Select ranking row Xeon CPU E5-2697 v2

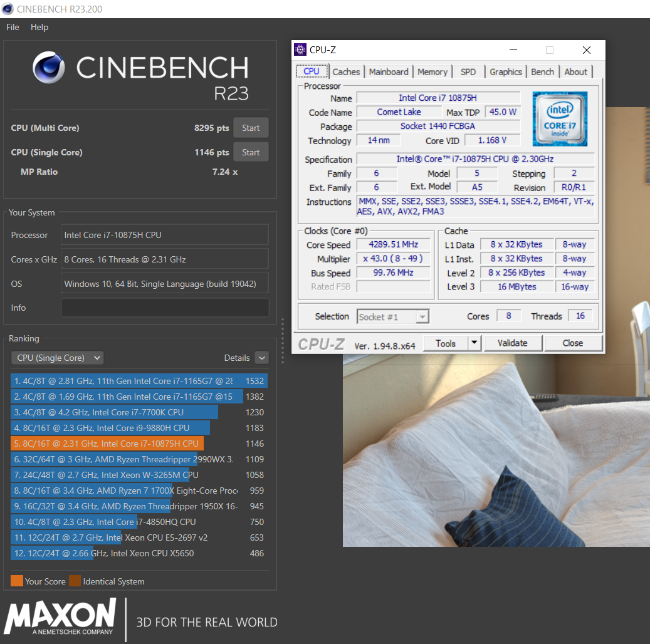point(139,538)
